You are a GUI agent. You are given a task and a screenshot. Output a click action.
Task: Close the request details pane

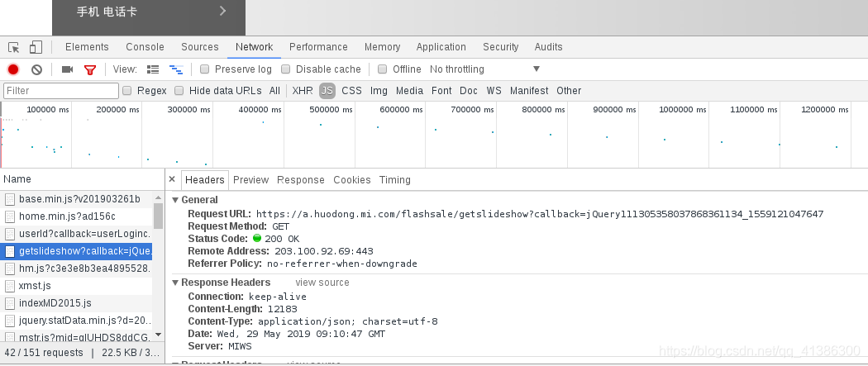click(172, 179)
